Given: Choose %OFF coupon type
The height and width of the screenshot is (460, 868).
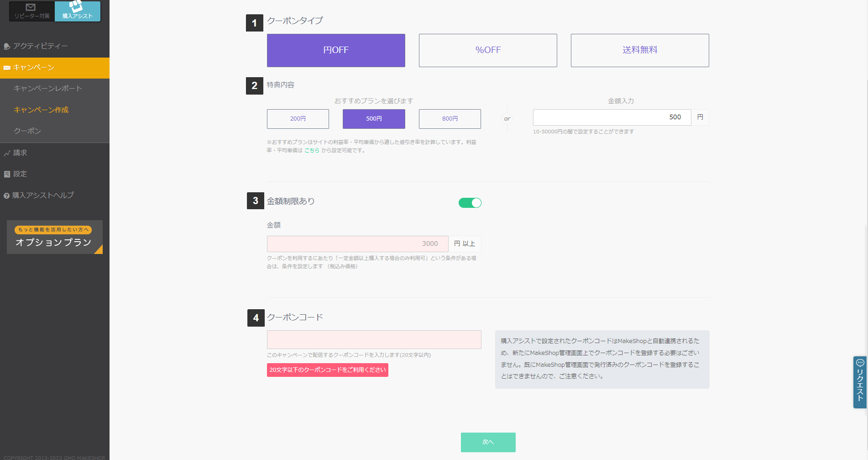Looking at the screenshot, I should click(488, 50).
